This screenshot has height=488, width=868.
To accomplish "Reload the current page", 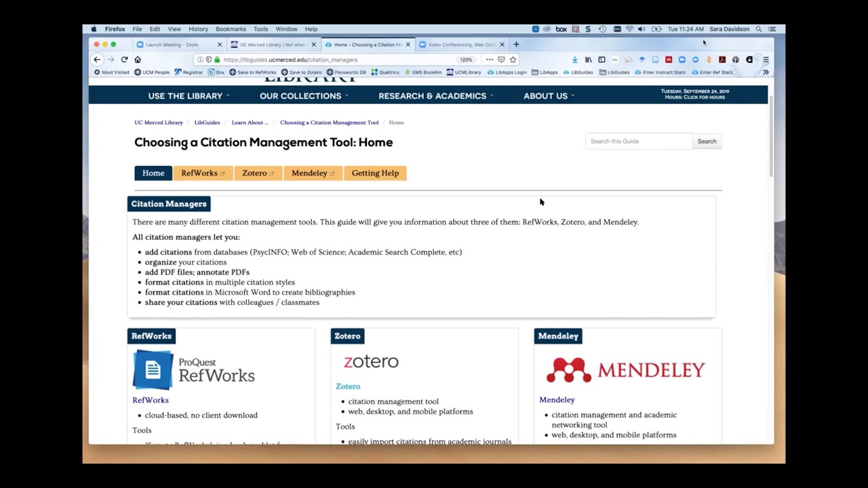I will pyautogui.click(x=124, y=60).
